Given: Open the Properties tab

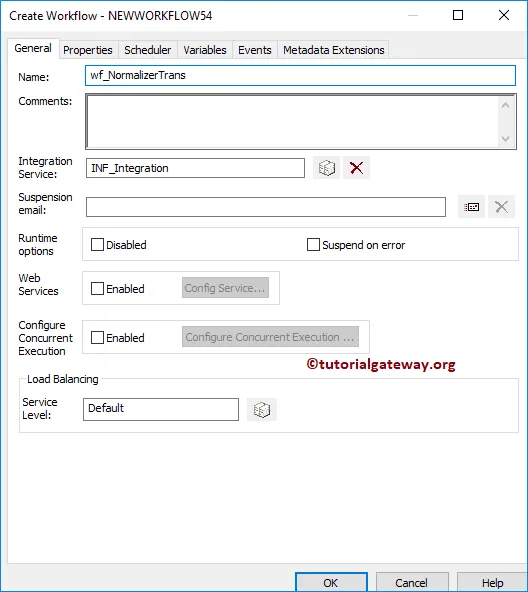Looking at the screenshot, I should (x=88, y=50).
